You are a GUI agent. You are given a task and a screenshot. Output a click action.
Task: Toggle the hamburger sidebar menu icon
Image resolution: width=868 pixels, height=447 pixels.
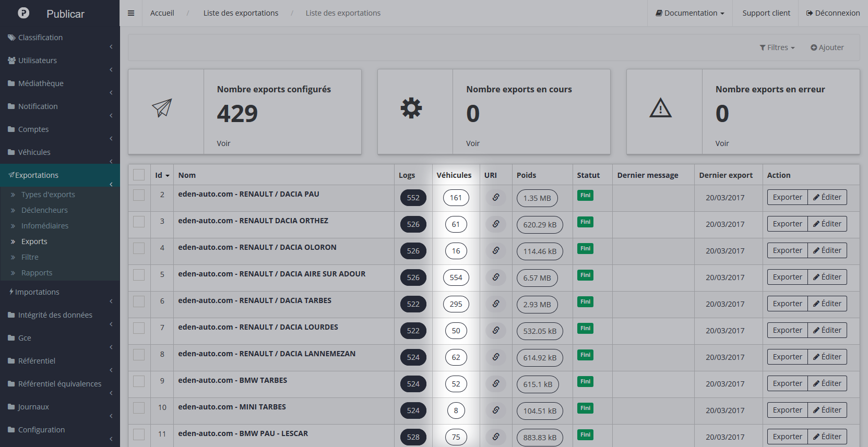pos(131,13)
